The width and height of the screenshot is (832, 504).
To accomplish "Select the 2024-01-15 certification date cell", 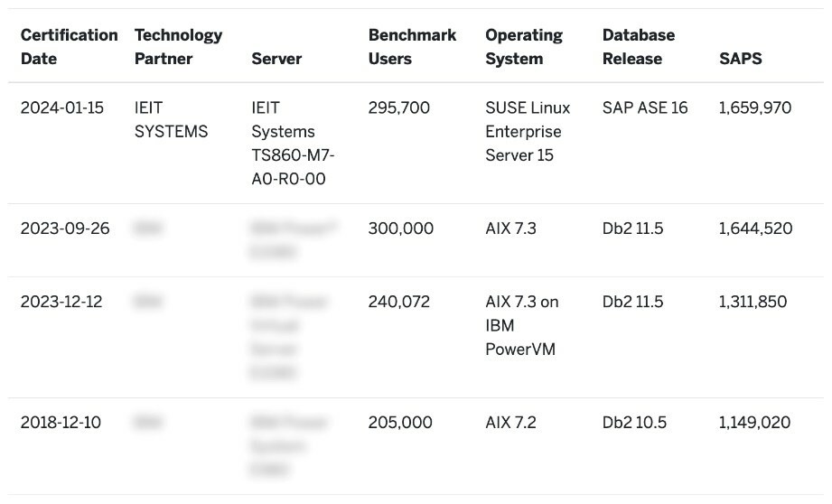I will click(62, 108).
